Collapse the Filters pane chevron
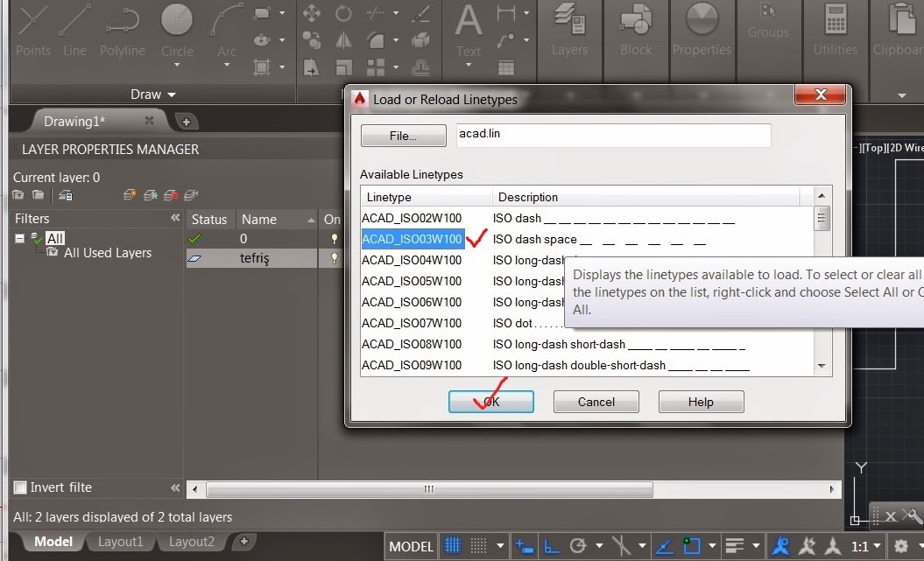This screenshot has width=924, height=561. (175, 218)
